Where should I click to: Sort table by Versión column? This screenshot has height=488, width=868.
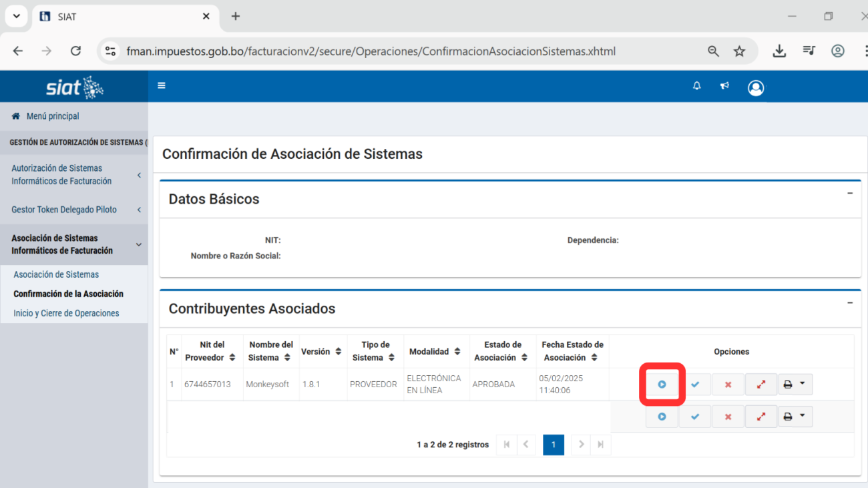tap(322, 351)
